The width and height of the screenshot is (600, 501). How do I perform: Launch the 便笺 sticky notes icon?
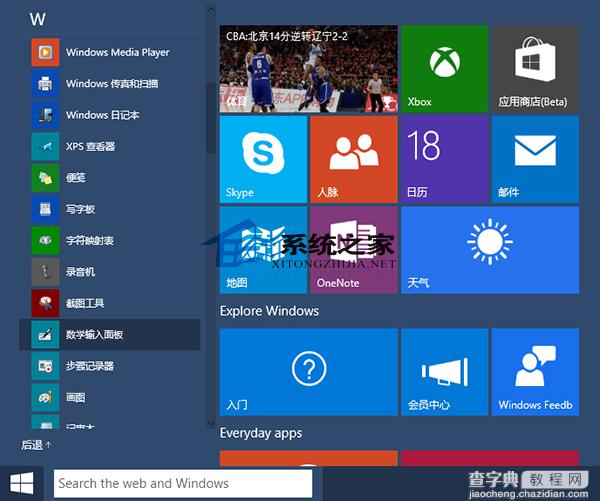pyautogui.click(x=45, y=178)
